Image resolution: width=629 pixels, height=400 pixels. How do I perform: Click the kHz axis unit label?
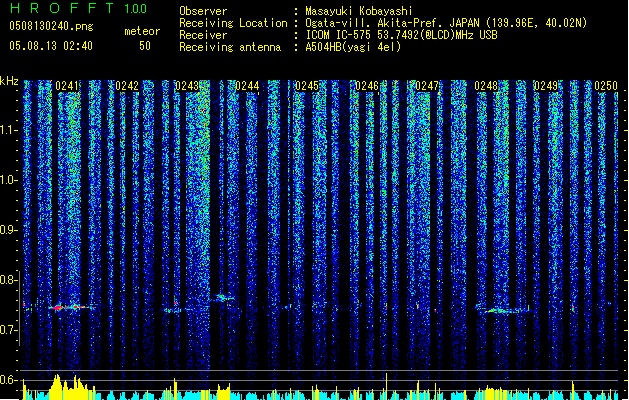[9, 81]
